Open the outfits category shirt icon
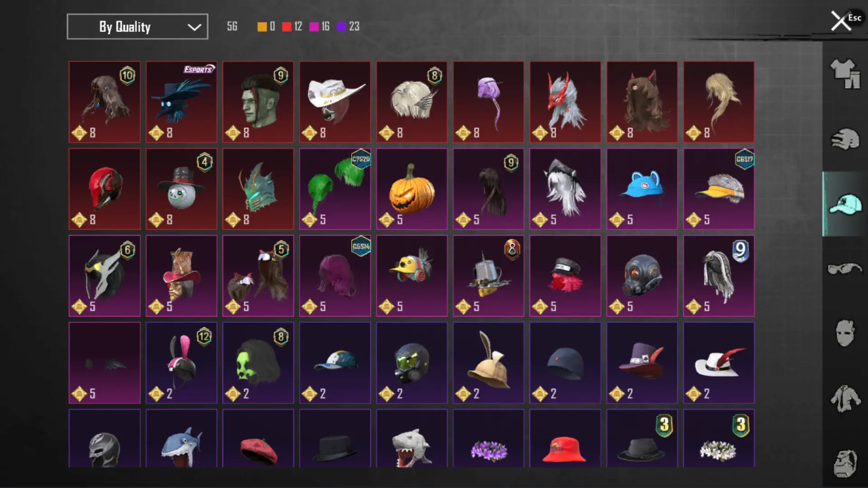The width and height of the screenshot is (868, 488). tap(844, 73)
